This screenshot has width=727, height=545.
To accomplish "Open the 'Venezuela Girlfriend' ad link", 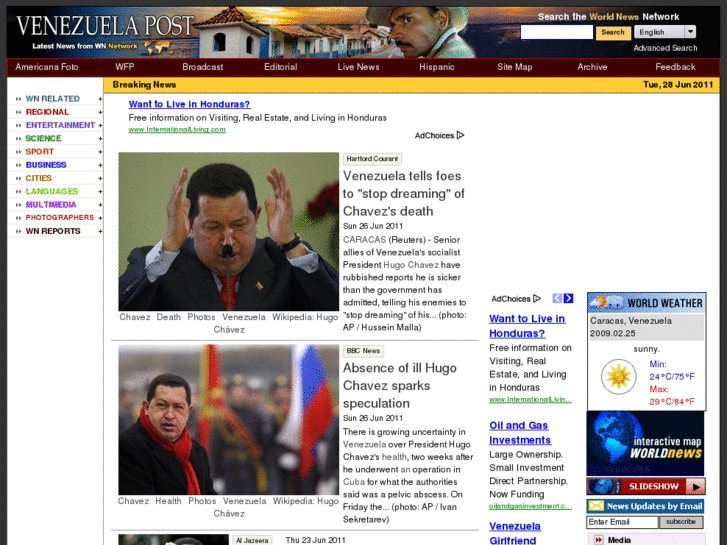I will click(x=515, y=533).
